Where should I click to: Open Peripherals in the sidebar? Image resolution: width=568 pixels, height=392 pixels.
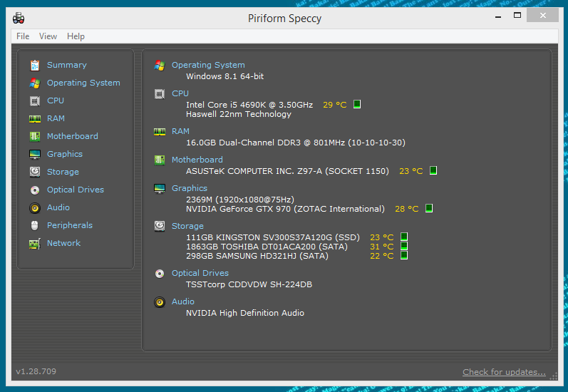(70, 225)
